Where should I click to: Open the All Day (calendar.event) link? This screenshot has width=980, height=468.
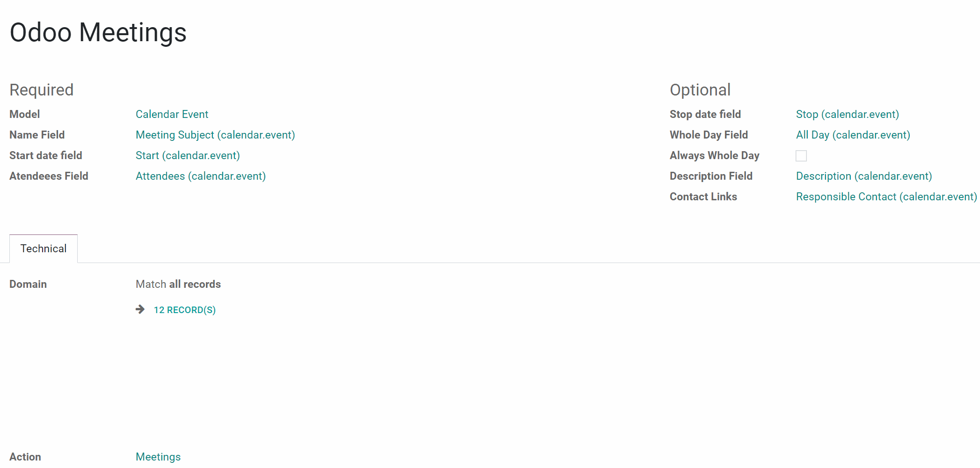point(853,135)
